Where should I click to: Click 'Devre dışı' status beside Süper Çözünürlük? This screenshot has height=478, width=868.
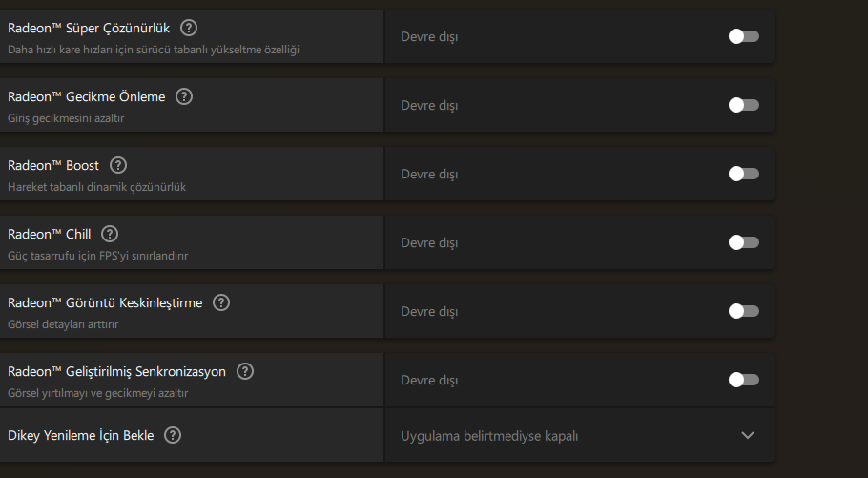(429, 37)
